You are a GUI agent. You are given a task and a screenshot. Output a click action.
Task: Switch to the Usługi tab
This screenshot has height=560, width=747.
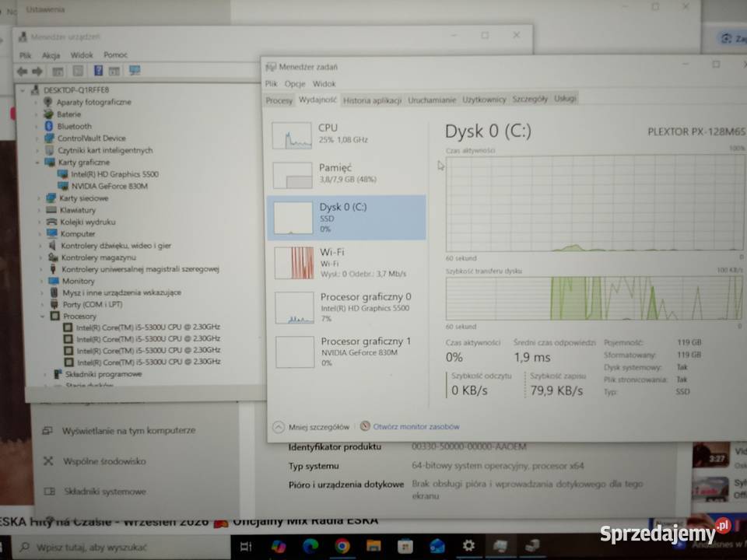pos(565,99)
